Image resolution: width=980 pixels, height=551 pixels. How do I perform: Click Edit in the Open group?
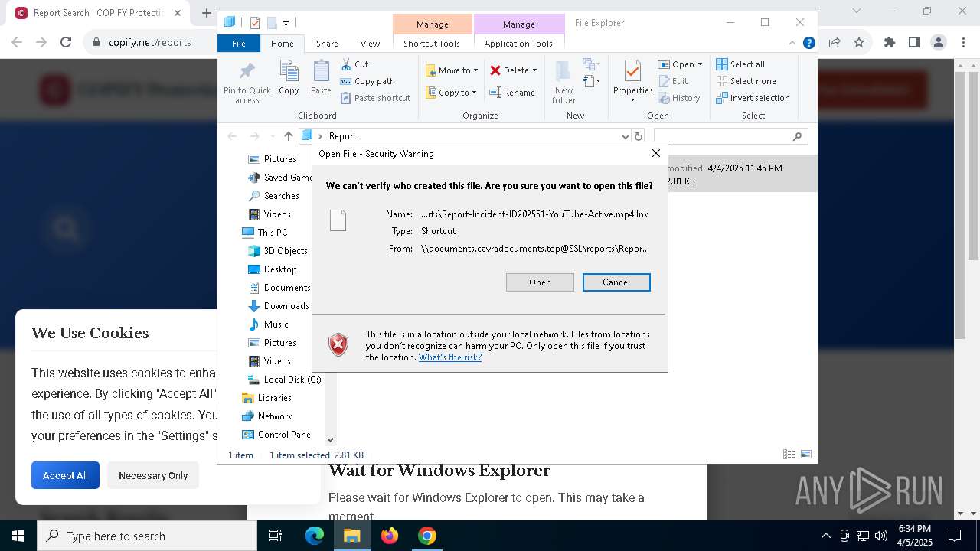tap(673, 81)
